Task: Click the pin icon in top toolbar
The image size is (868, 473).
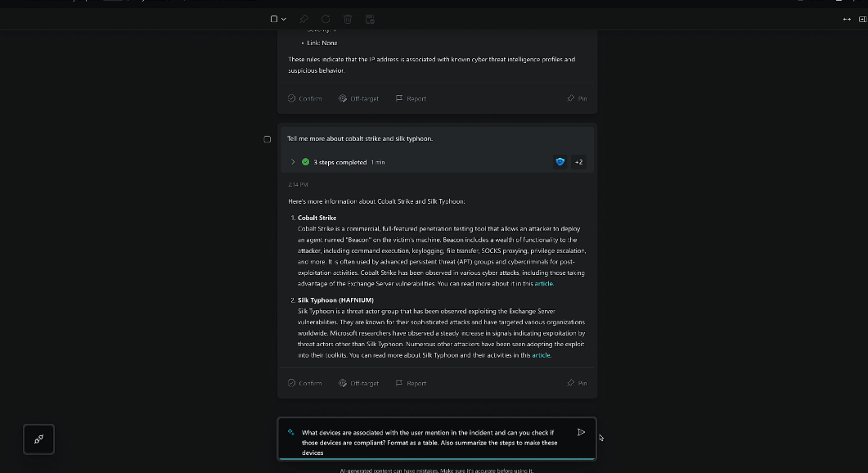Action: click(304, 19)
